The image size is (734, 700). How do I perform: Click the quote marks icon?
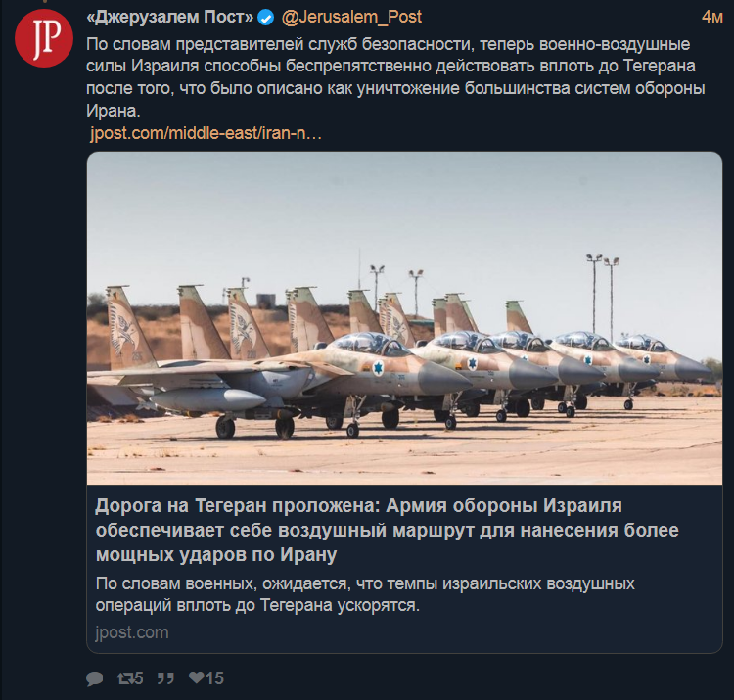pos(165,678)
